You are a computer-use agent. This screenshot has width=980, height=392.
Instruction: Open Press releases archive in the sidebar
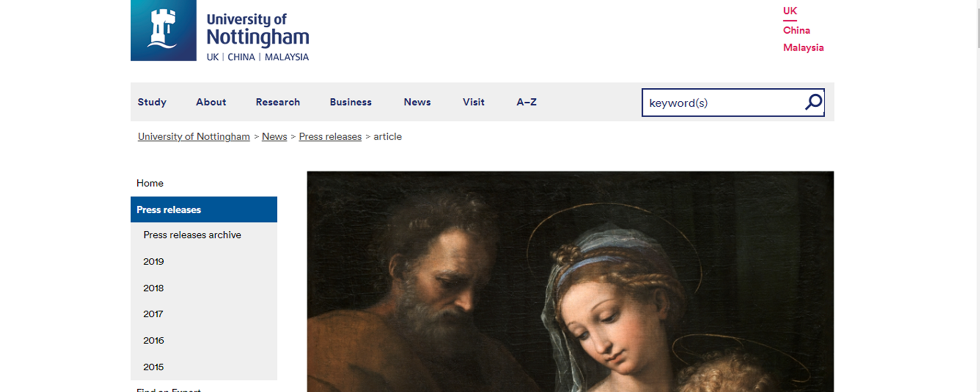tap(192, 235)
